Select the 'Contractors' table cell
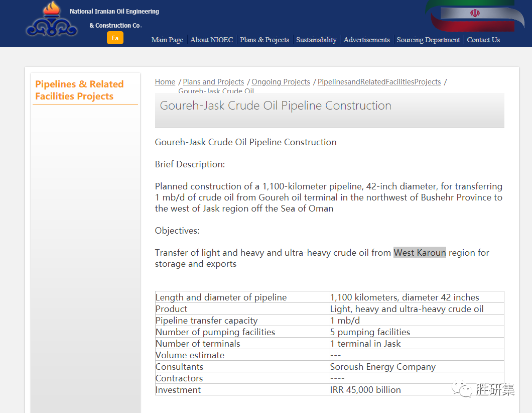Viewport: 532px width, 413px height. (x=242, y=378)
